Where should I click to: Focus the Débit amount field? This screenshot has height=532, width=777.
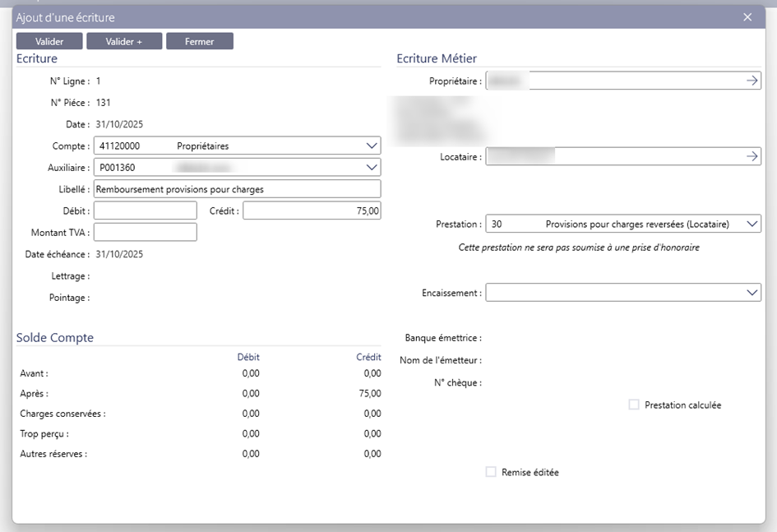point(146,210)
